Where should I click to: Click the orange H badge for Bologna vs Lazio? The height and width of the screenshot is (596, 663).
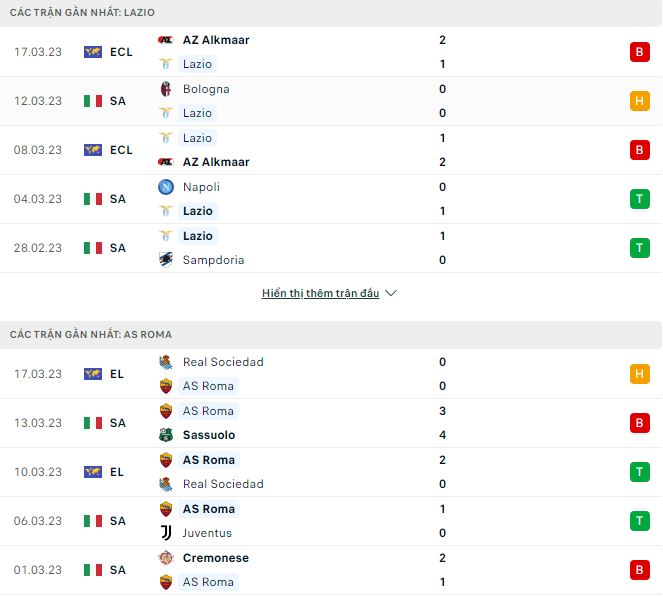click(x=640, y=101)
